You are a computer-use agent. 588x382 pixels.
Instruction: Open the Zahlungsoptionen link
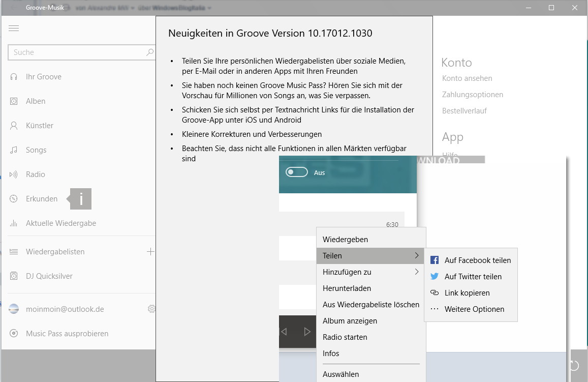(473, 95)
